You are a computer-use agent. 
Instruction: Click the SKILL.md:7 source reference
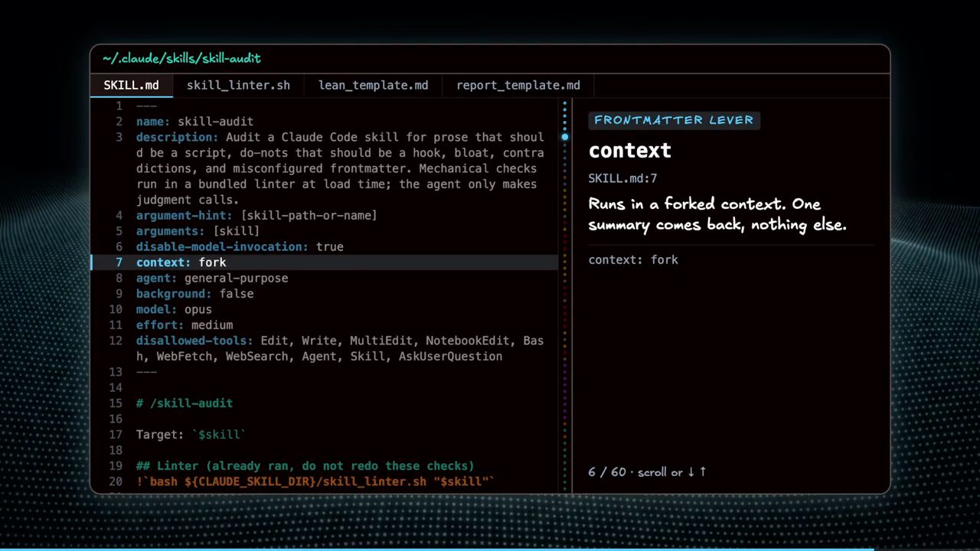(x=622, y=178)
